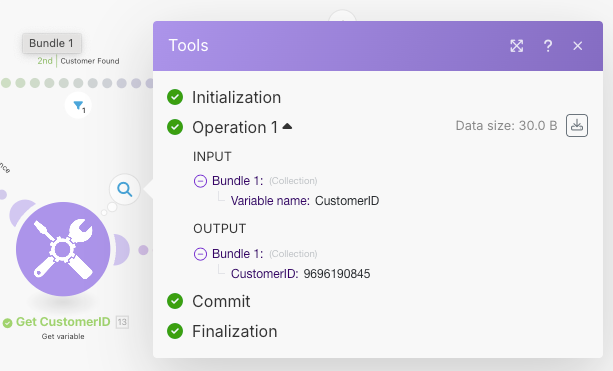Click the Variable name CustomerID entry
Image resolution: width=613 pixels, height=371 pixels.
coord(305,201)
